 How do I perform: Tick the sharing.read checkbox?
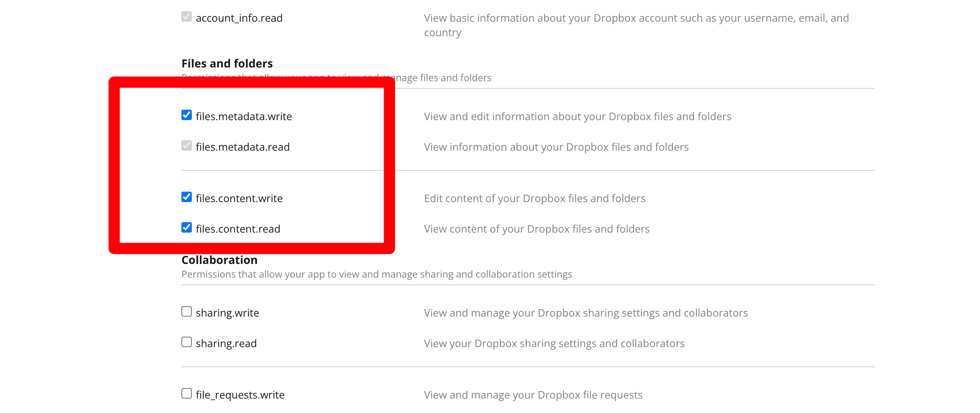point(187,342)
